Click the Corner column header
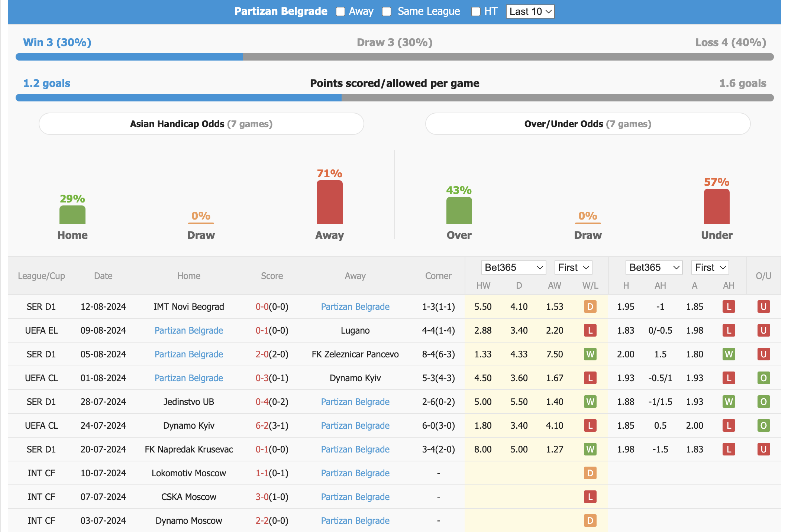 tap(438, 276)
